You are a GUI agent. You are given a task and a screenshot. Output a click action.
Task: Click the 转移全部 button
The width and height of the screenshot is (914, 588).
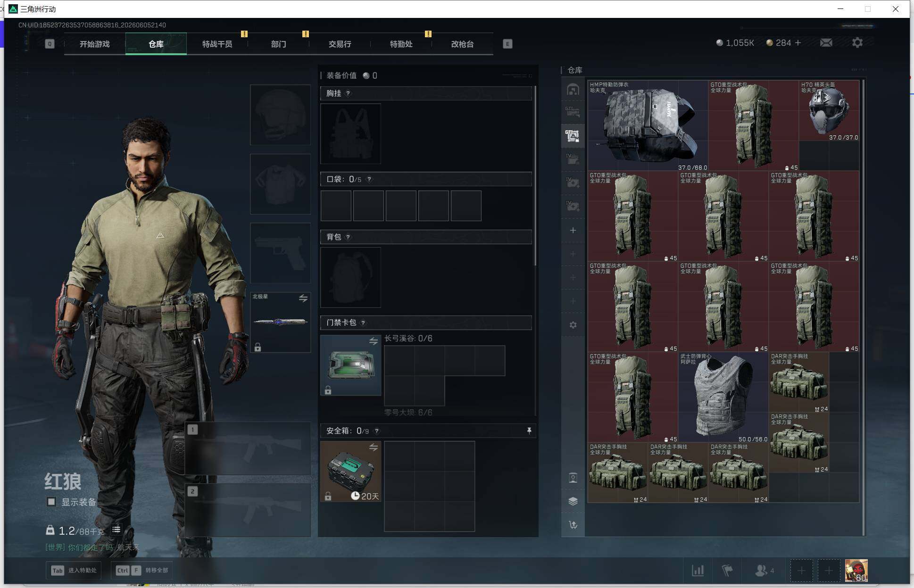pyautogui.click(x=142, y=570)
